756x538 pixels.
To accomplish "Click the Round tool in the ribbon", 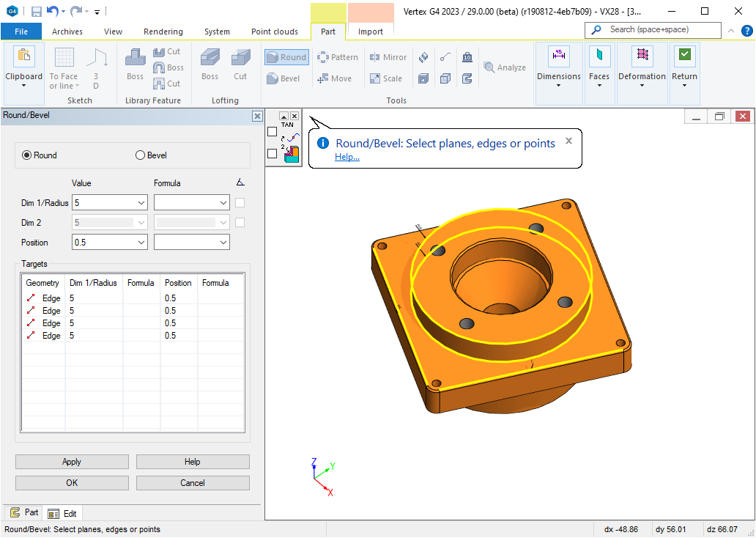I will tap(286, 57).
